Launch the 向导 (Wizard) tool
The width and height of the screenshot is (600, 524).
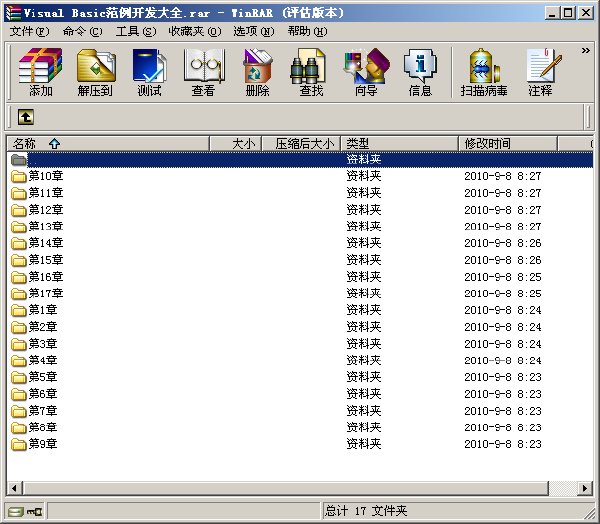[x=366, y=72]
